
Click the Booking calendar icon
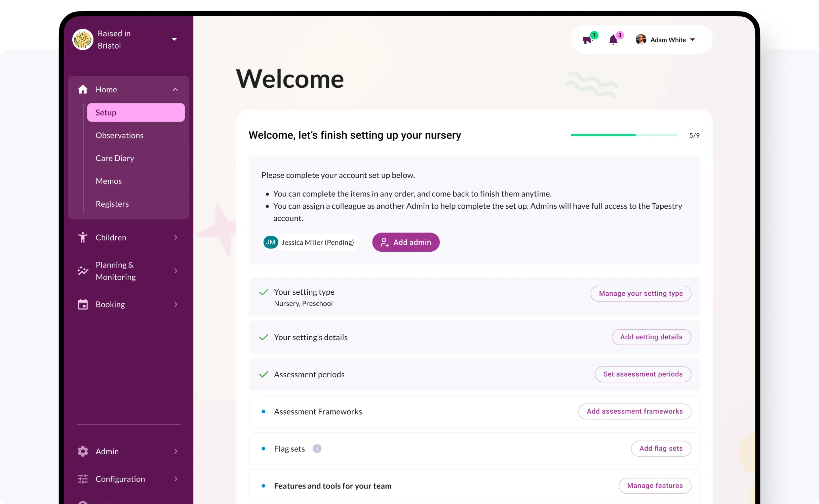(x=83, y=304)
